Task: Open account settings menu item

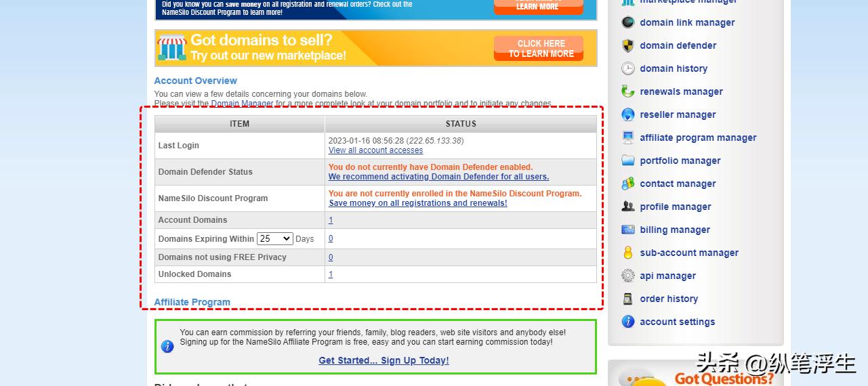Action: pos(678,322)
